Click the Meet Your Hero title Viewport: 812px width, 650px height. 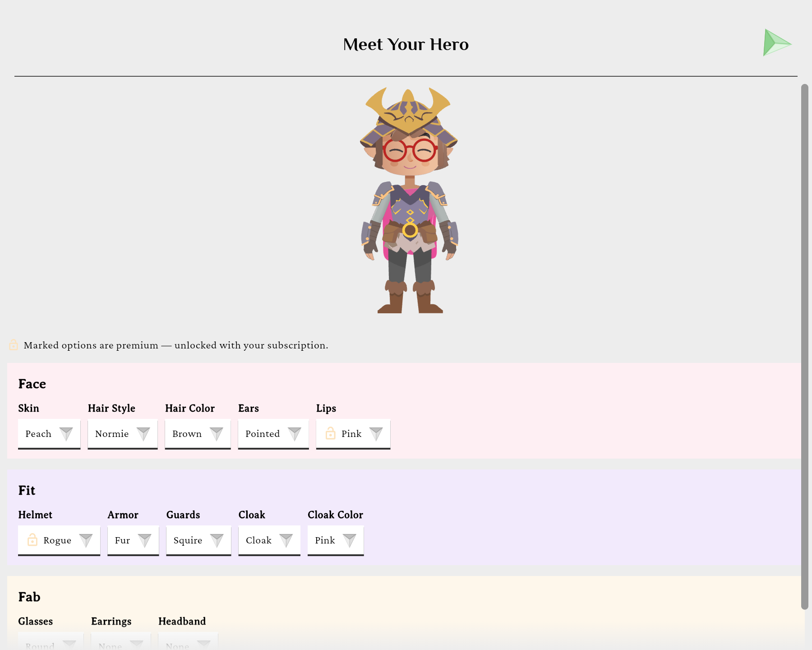406,44
